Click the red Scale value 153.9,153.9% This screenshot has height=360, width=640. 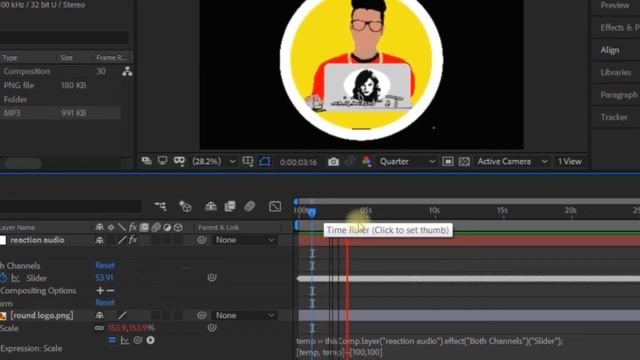(131, 328)
